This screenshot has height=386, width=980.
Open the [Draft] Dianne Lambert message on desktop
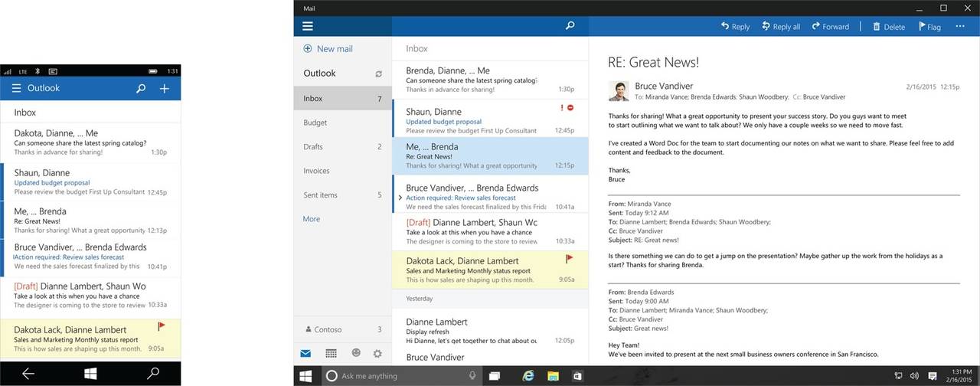point(490,231)
